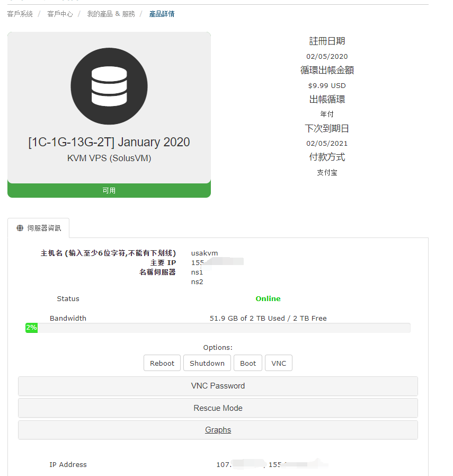Image resolution: width=453 pixels, height=476 pixels.
Task: Click the 名稱伺服器 label
Action: click(157, 272)
